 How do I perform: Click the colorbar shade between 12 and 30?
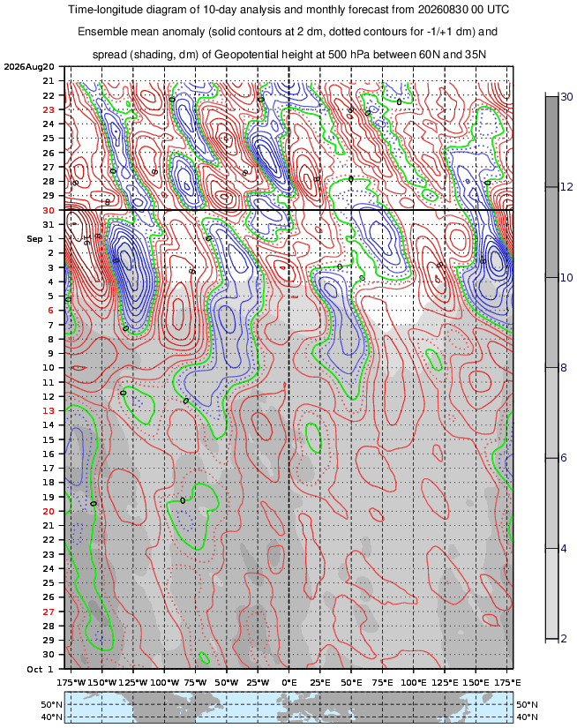[551, 141]
